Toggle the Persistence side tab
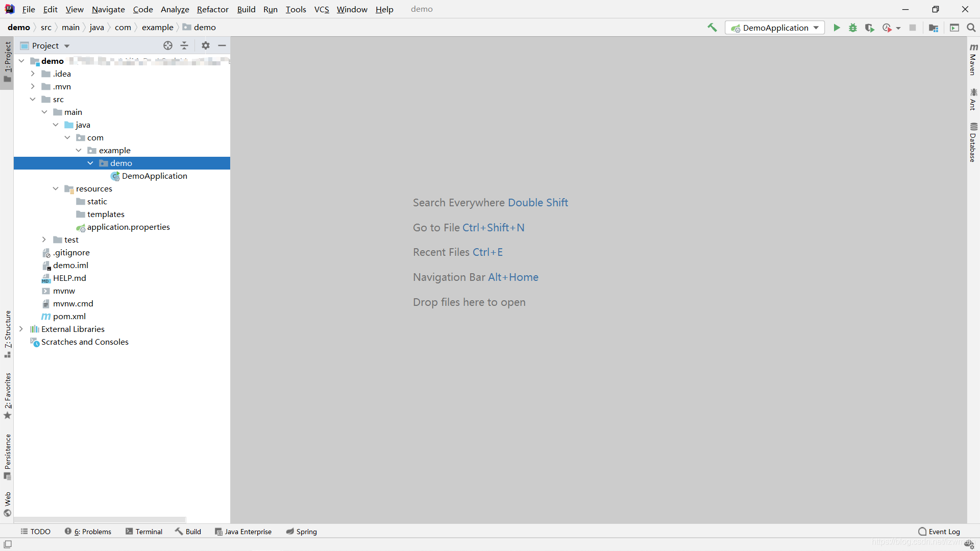The image size is (980, 551). point(7,457)
